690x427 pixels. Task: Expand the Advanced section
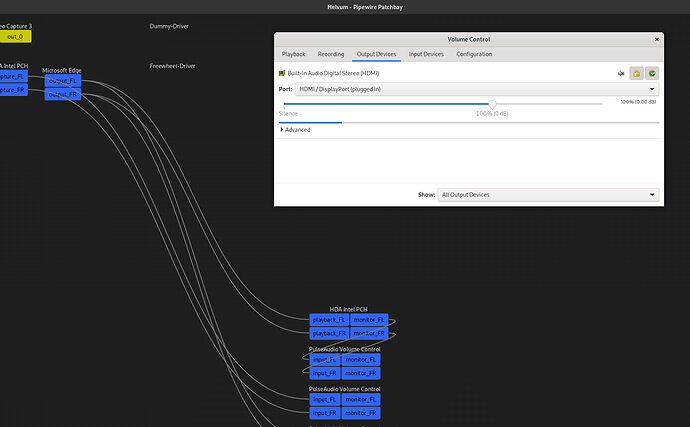[x=295, y=130]
